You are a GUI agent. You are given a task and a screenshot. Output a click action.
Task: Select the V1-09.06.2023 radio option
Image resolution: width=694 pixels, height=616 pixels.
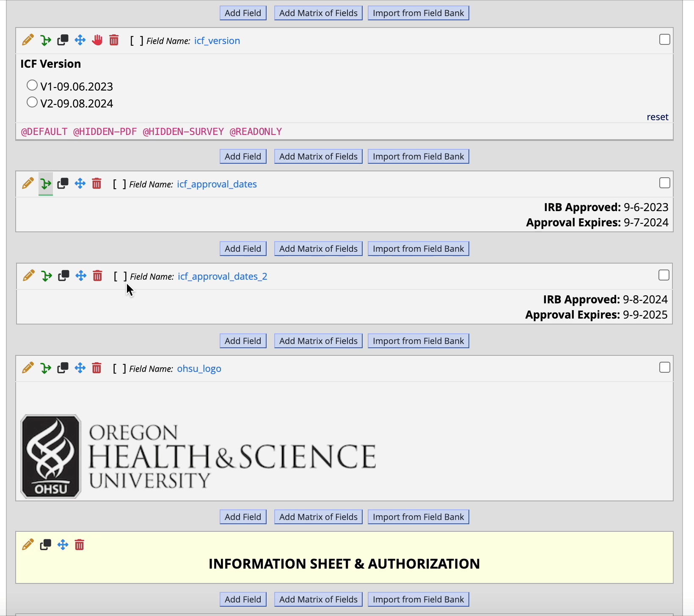point(32,85)
